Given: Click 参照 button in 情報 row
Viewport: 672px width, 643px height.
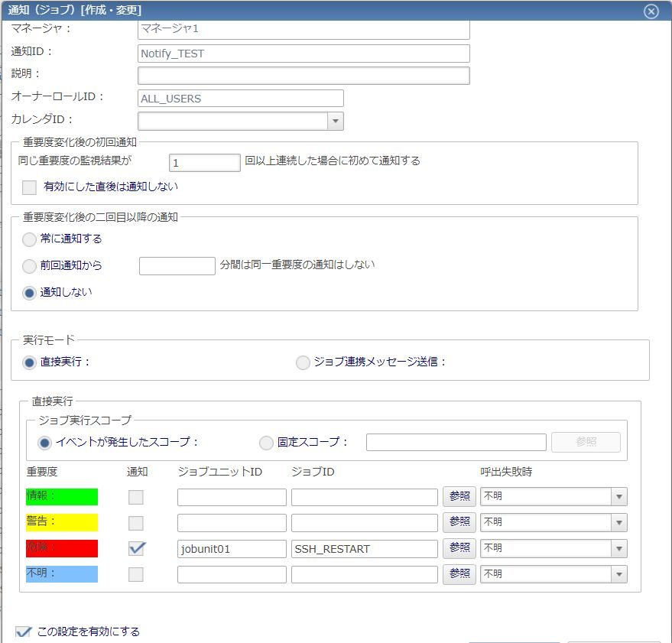Looking at the screenshot, I should [x=459, y=496].
